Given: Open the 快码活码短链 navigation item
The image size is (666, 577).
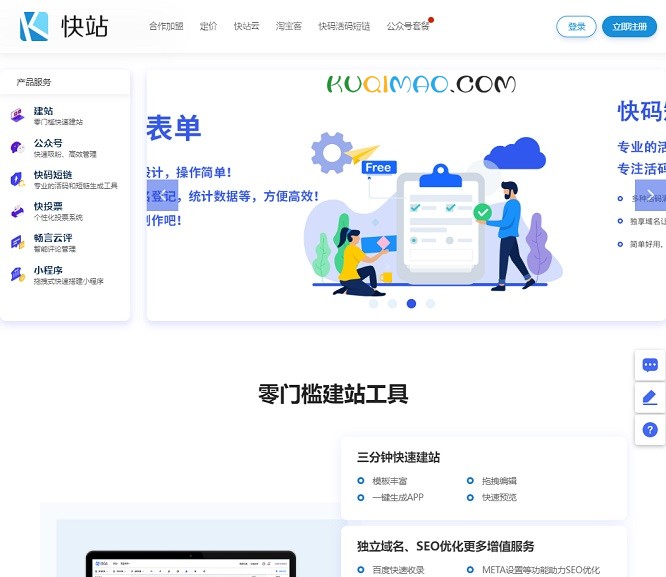Looking at the screenshot, I should tap(344, 26).
